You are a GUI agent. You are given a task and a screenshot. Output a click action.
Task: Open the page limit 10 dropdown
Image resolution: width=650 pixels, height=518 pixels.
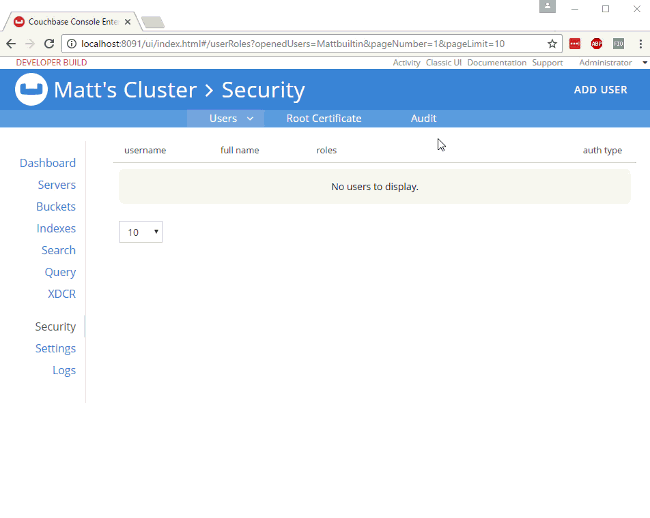coord(140,232)
